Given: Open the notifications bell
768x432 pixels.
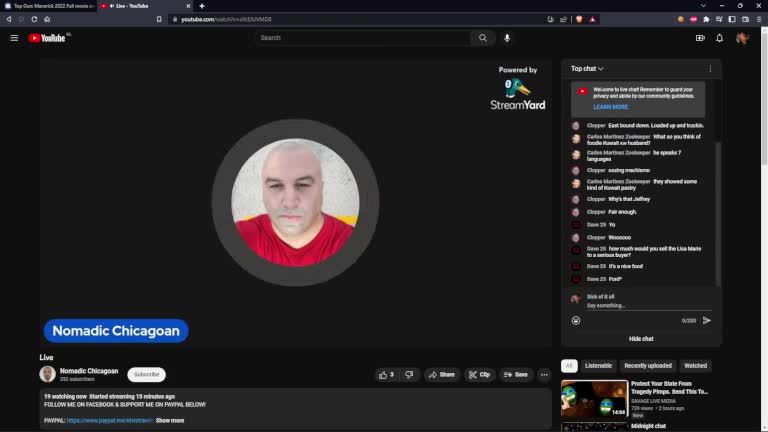Looking at the screenshot, I should 720,38.
